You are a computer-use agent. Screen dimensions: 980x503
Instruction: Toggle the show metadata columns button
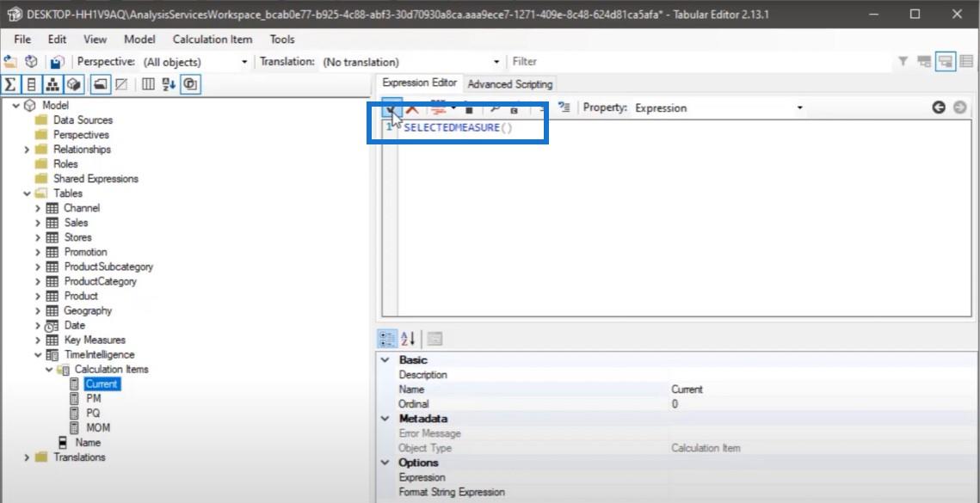click(x=148, y=83)
